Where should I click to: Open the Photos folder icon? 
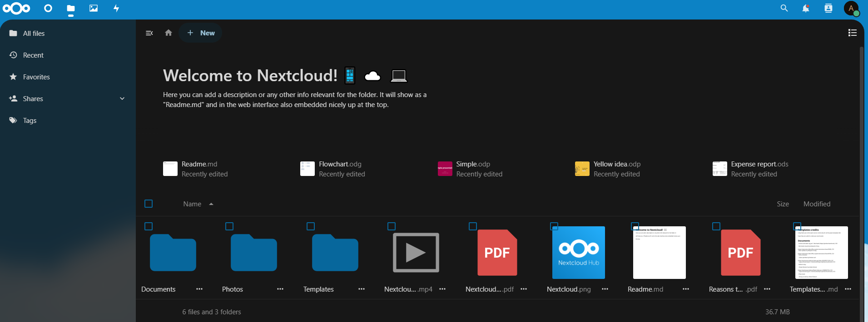pyautogui.click(x=254, y=253)
